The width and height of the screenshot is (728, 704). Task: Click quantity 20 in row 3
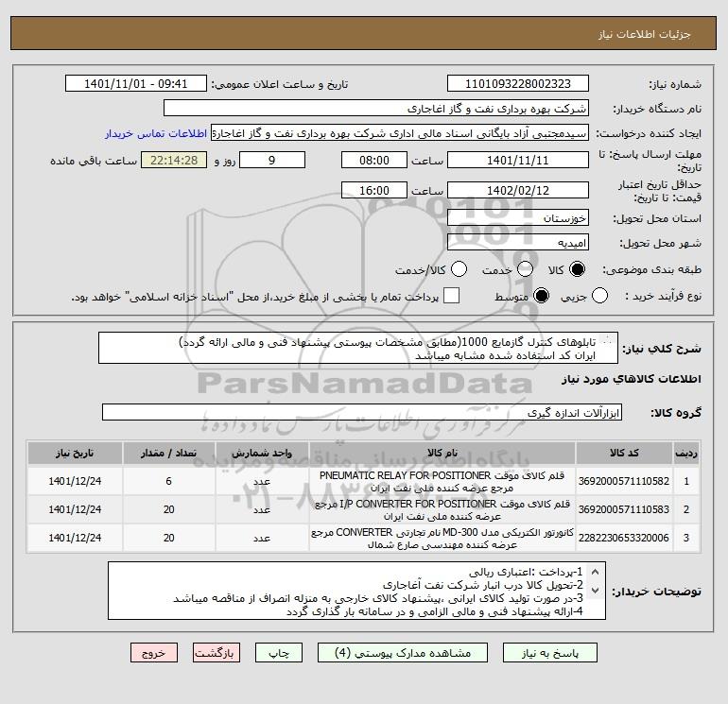pos(168,538)
